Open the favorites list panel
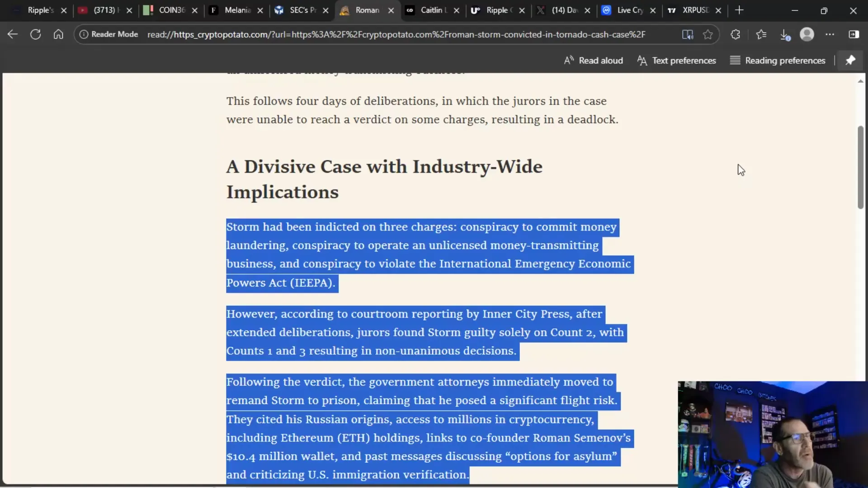Screen dimensions: 868x488 click(761, 34)
